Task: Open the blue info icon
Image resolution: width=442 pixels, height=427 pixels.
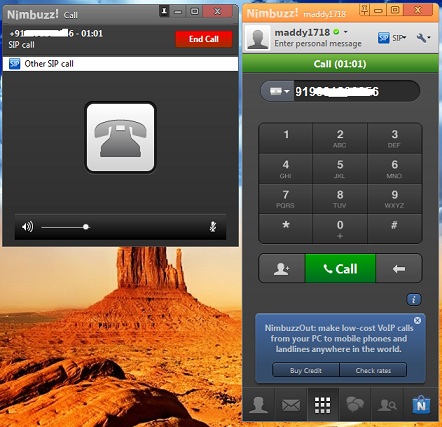Action: click(x=414, y=299)
